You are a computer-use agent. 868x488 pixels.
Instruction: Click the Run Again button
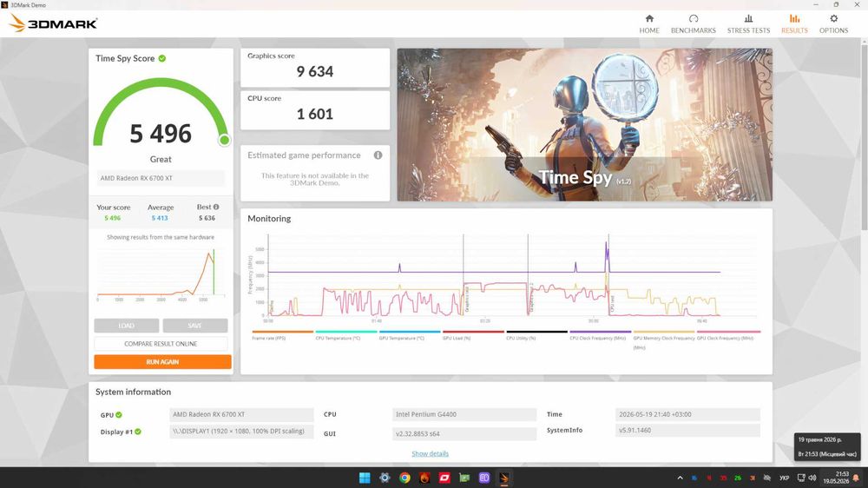162,362
